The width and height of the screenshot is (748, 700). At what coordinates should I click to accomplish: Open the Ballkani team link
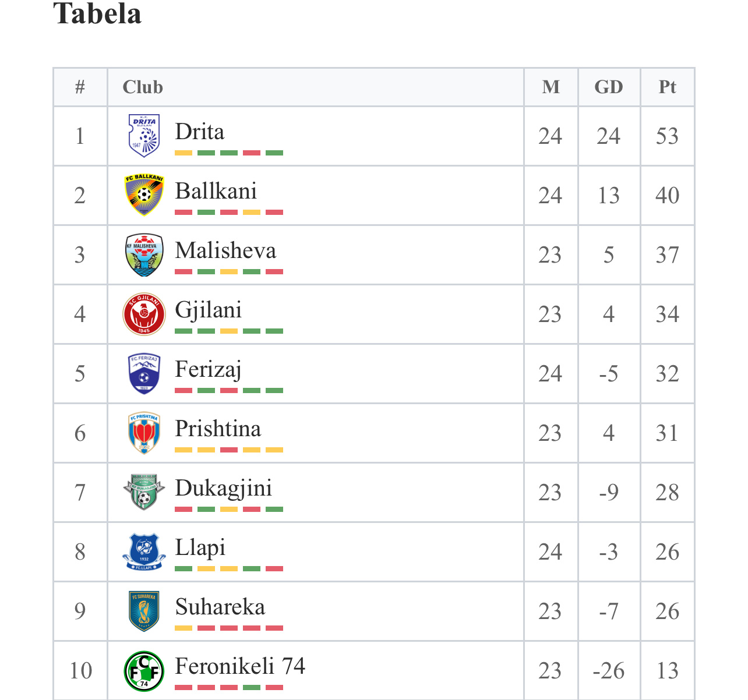[x=216, y=191]
